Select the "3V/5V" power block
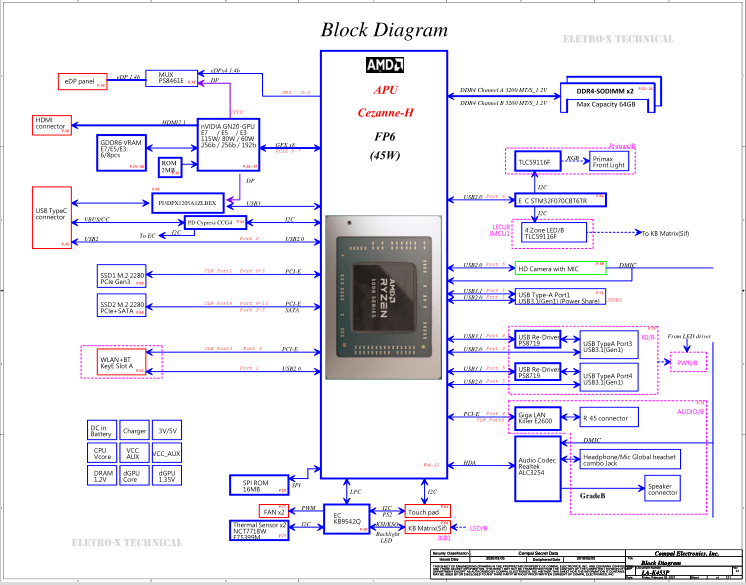The width and height of the screenshot is (746, 585). tap(167, 430)
